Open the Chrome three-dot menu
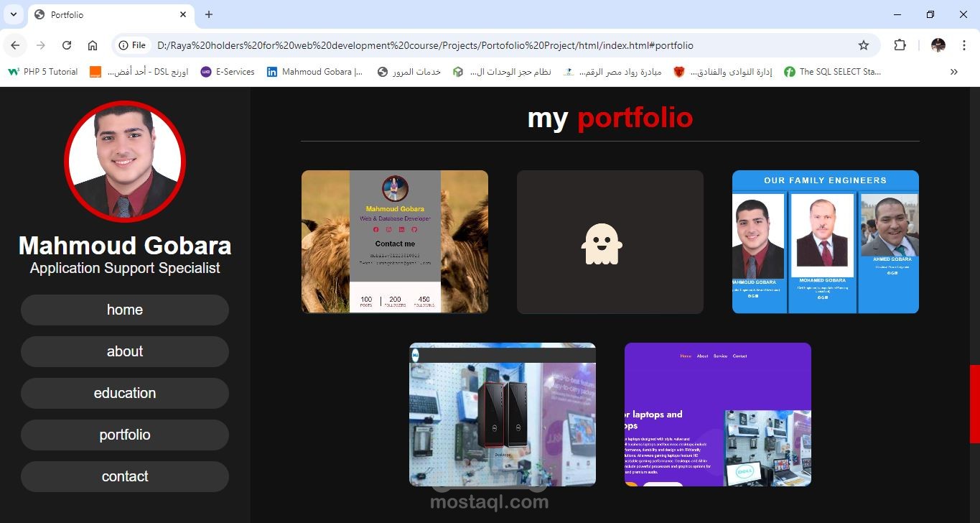 (x=963, y=45)
